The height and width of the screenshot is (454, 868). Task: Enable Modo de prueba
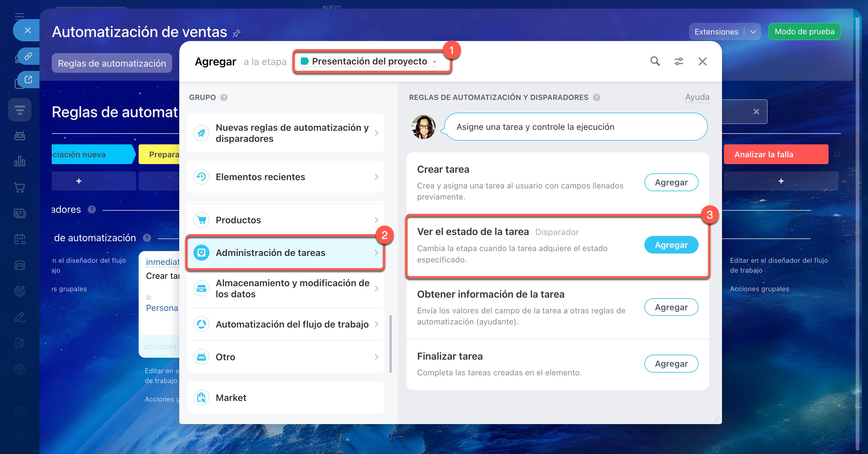pyautogui.click(x=804, y=32)
